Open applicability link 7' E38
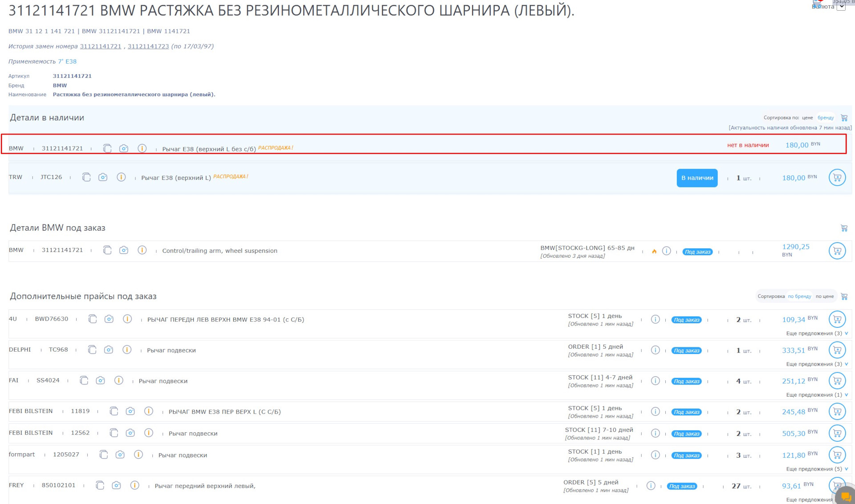 [67, 61]
